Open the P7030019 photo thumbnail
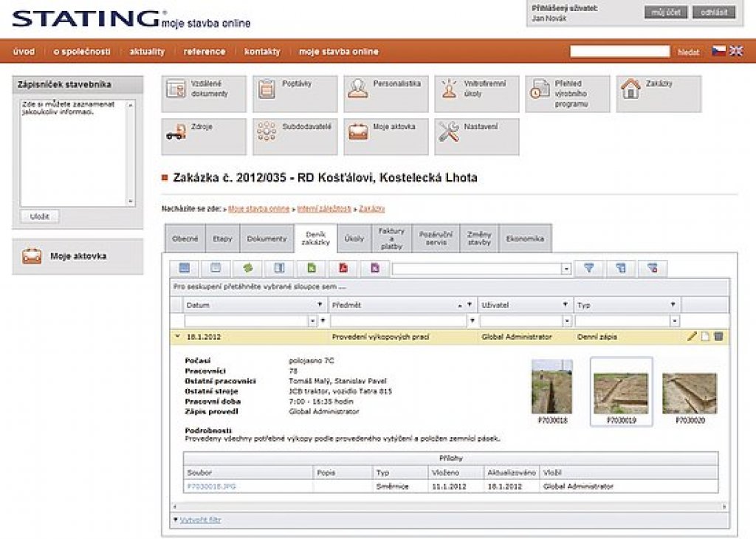 621,392
